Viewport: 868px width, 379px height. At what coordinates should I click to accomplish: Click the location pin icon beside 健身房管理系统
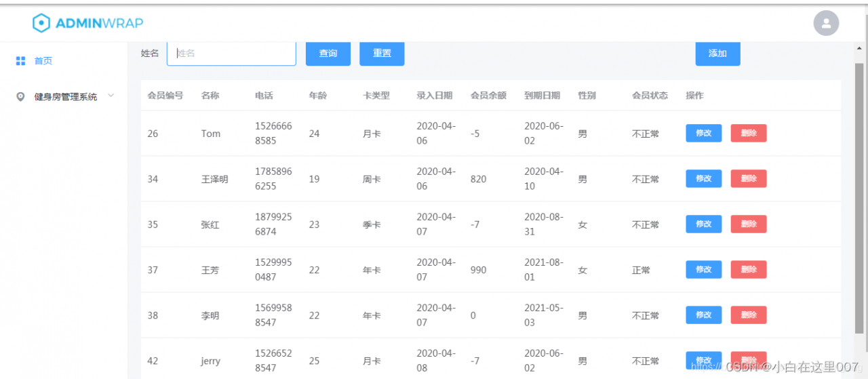coord(20,97)
